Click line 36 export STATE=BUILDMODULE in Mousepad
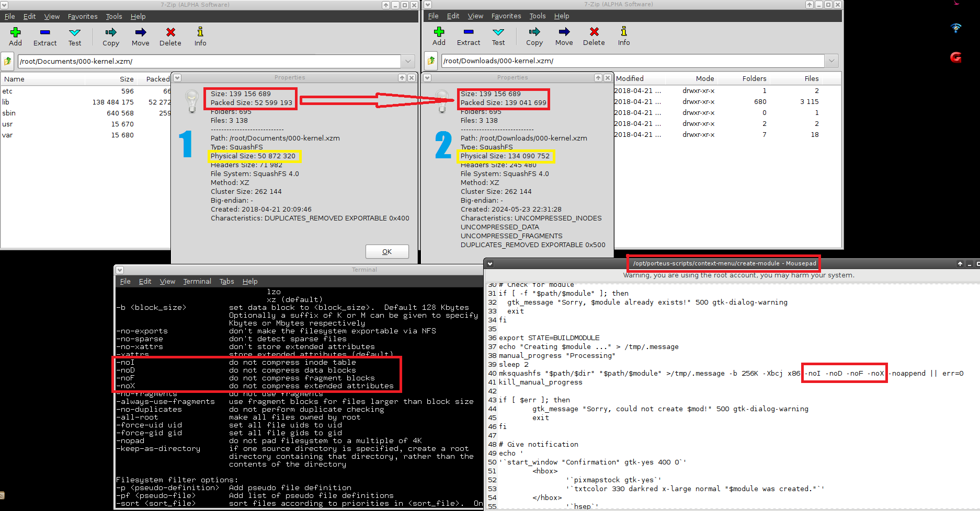 (549, 338)
